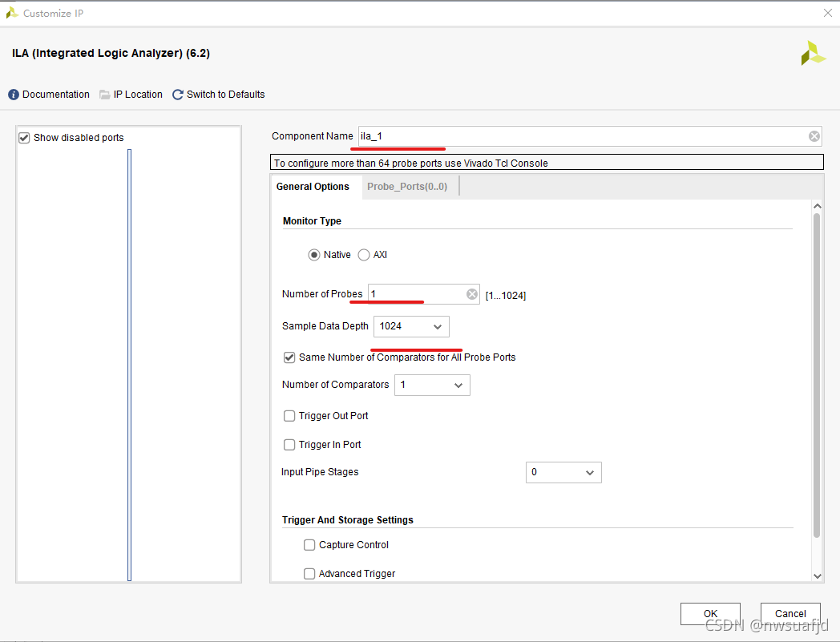Viewport: 840px width, 642px height.
Task: Open the Documentation link
Action: point(56,95)
